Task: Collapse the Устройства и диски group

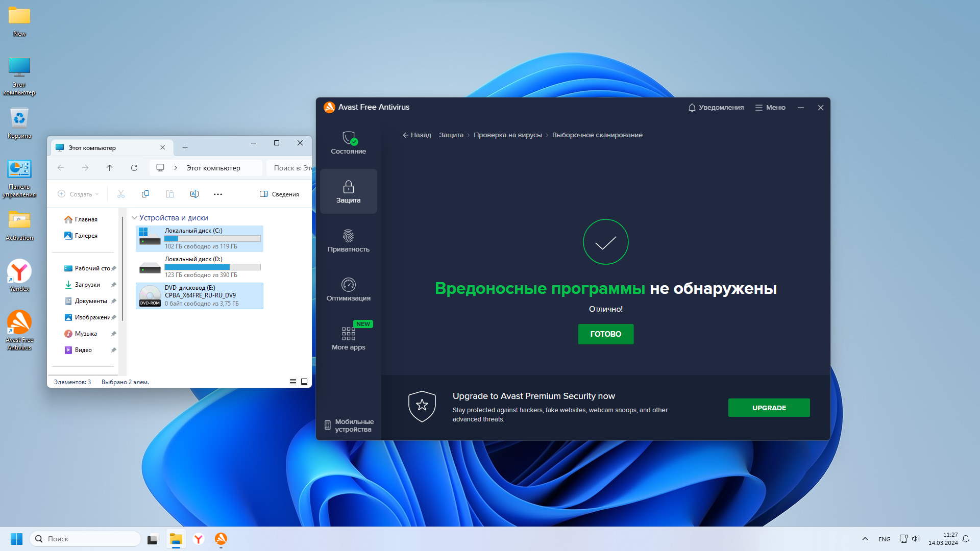Action: [x=134, y=218]
